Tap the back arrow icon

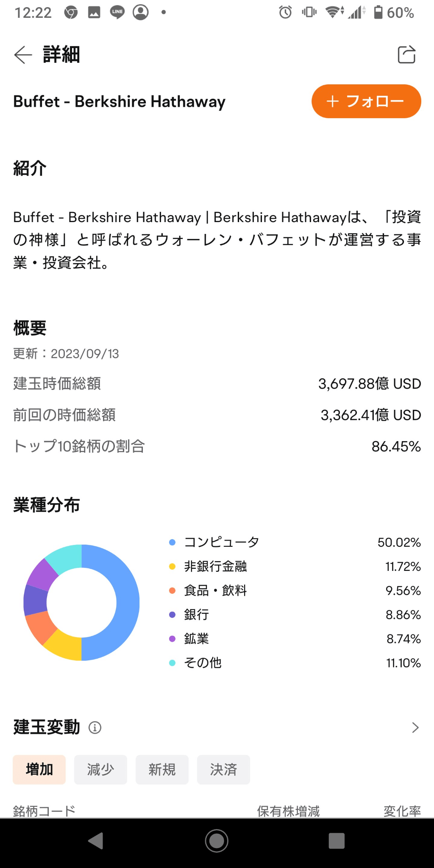tap(23, 55)
